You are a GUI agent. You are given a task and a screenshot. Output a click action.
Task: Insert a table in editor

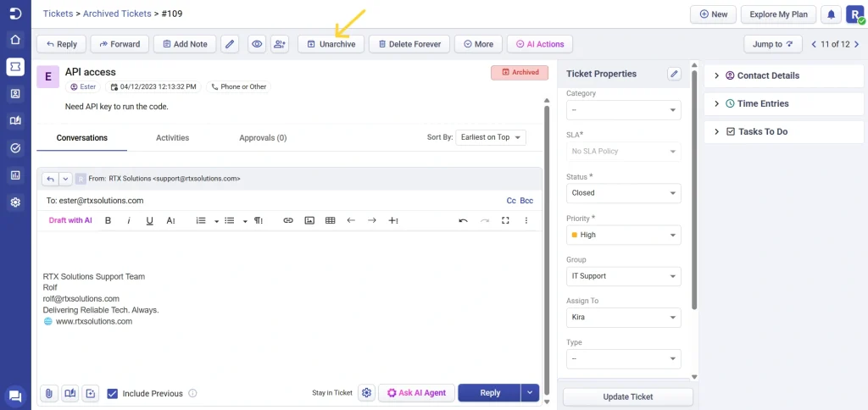click(331, 220)
